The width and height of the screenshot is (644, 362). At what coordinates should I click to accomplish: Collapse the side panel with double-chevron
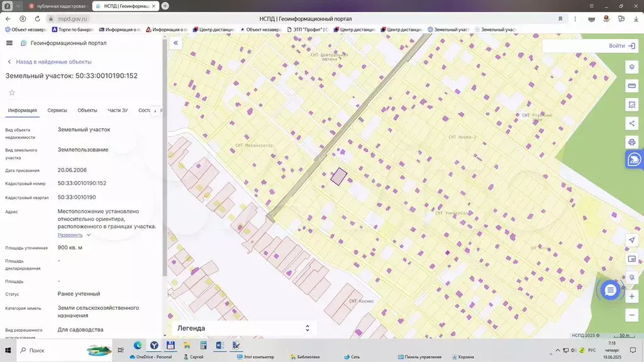click(175, 43)
